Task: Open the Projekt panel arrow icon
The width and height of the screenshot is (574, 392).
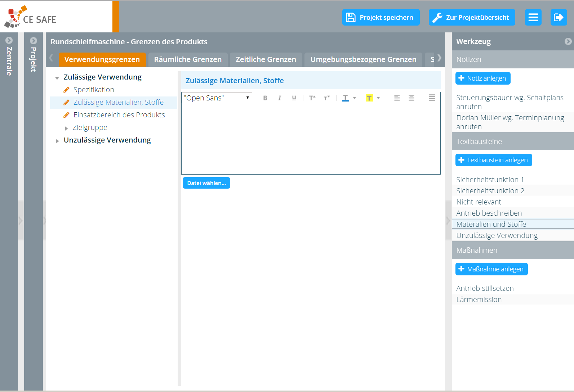Action: tap(34, 40)
